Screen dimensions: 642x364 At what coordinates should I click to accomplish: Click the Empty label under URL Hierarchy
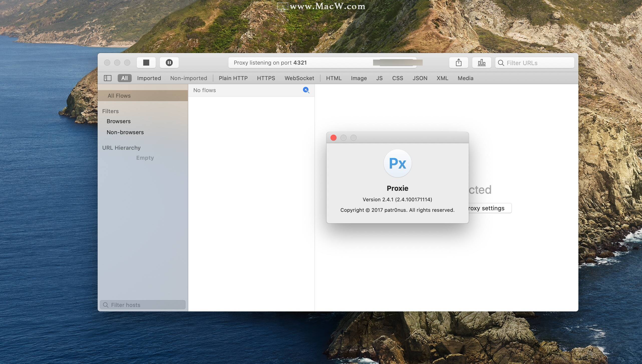[145, 158]
